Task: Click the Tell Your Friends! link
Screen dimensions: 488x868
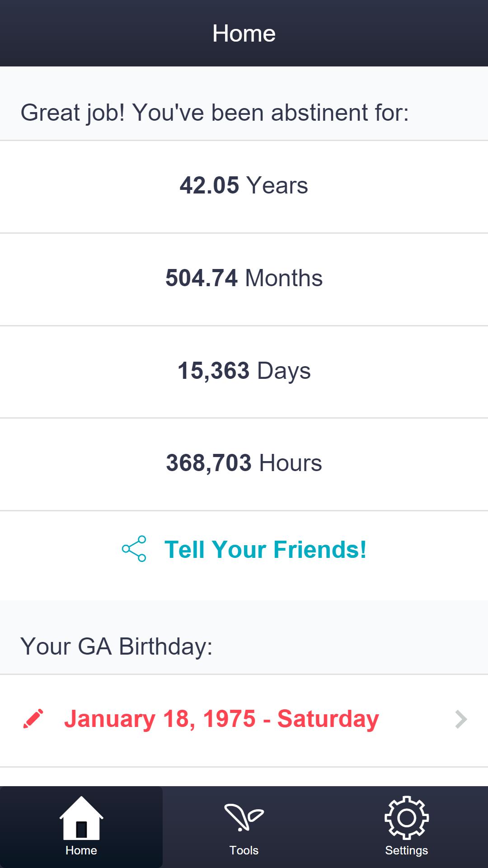Action: 265,550
